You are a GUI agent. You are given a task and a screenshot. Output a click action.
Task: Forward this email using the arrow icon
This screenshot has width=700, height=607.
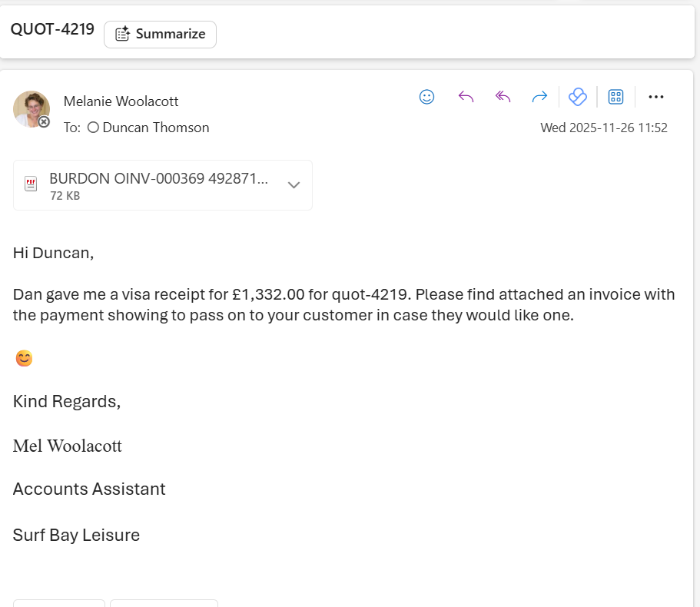[x=539, y=97]
